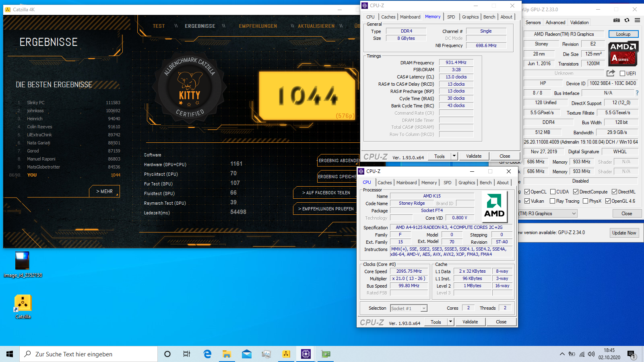The image size is (644, 362).
Task: Open the Validation tab in GPU-Z
Action: (x=579, y=23)
